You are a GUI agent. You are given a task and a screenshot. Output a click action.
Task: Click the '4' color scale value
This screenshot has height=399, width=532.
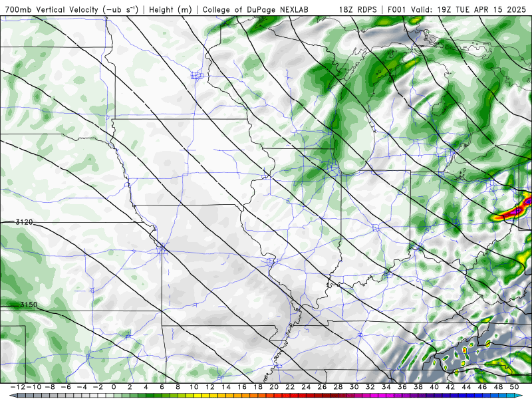146,387
